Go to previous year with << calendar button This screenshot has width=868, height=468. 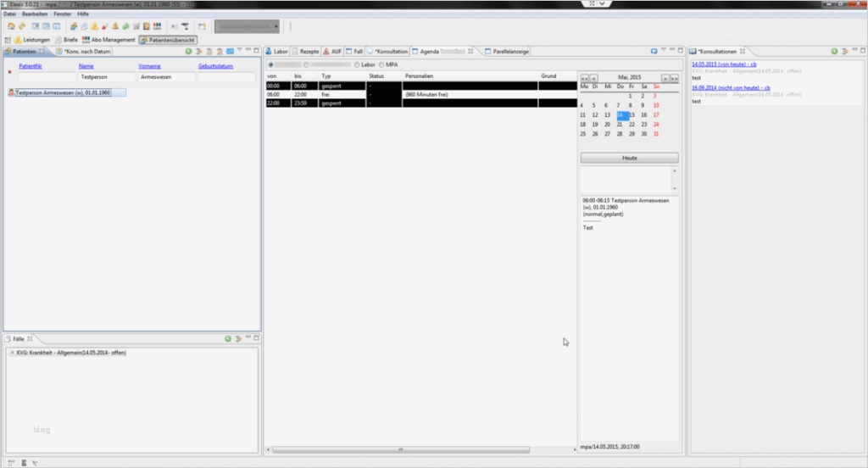585,78
